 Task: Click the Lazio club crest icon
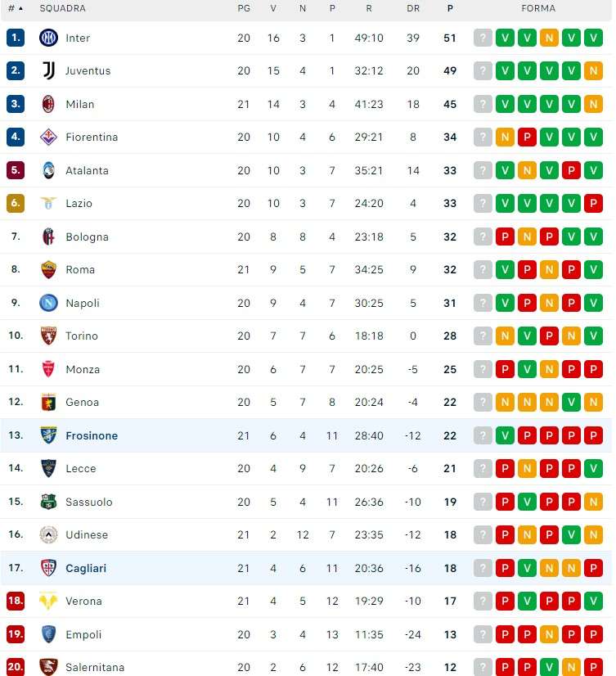pyautogui.click(x=49, y=204)
